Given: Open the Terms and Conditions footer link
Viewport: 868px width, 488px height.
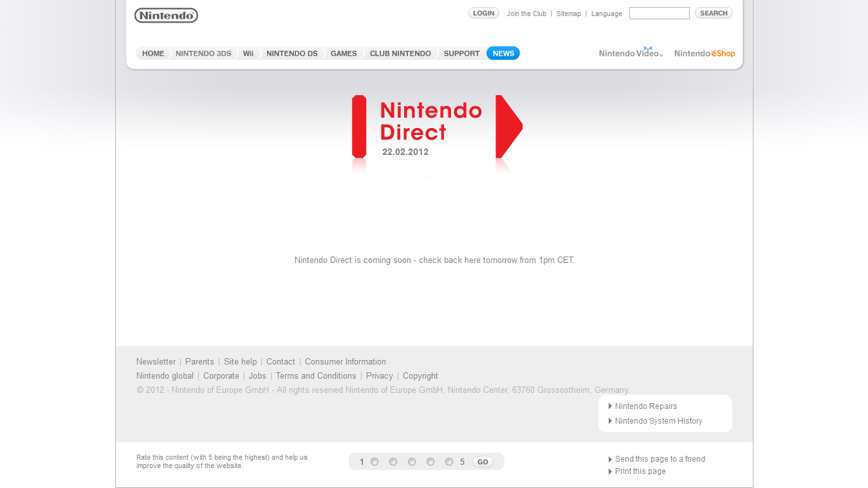Looking at the screenshot, I should 315,376.
